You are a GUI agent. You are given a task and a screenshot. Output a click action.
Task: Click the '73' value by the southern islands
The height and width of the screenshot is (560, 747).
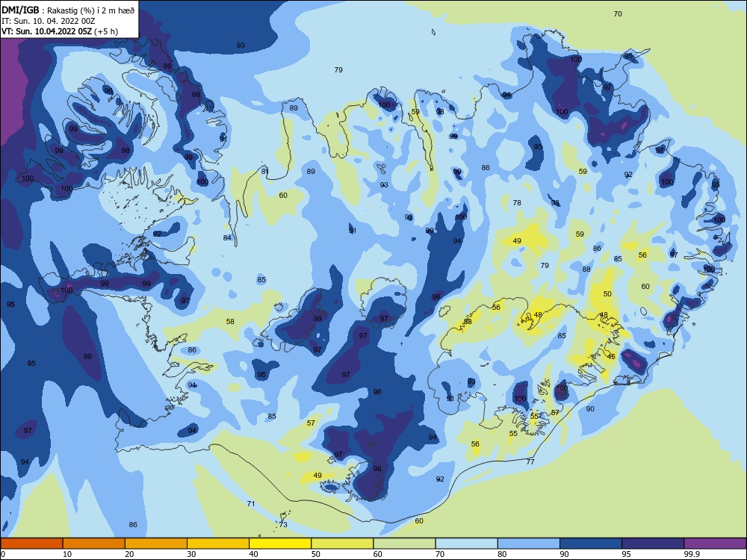(x=283, y=524)
